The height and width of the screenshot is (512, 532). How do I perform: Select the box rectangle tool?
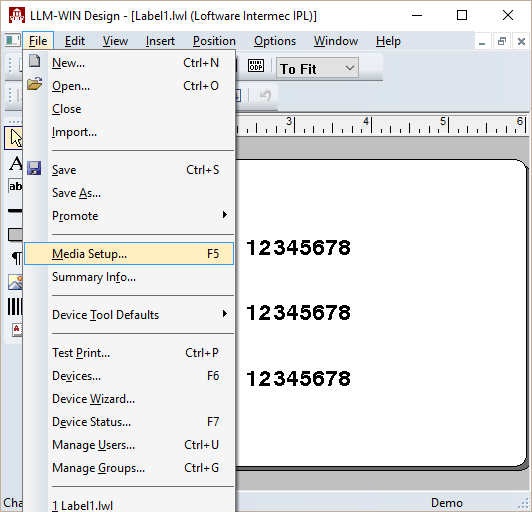click(15, 234)
